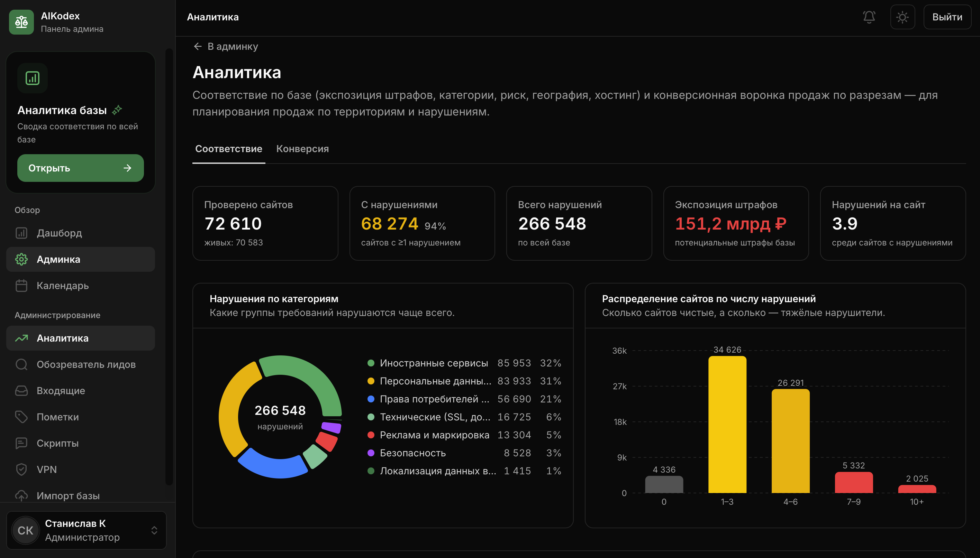Open the notifications bell icon

click(869, 17)
